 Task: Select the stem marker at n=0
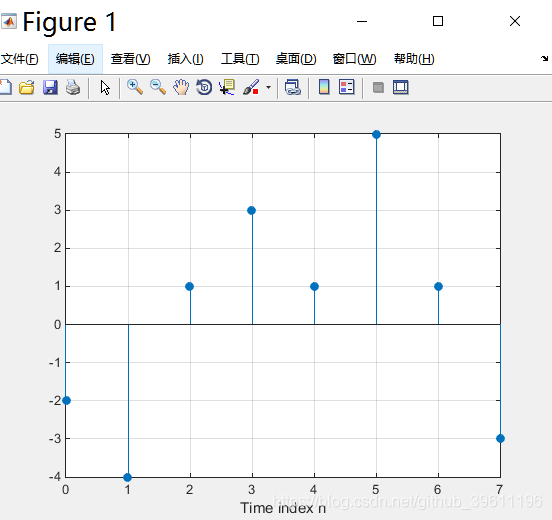point(66,401)
